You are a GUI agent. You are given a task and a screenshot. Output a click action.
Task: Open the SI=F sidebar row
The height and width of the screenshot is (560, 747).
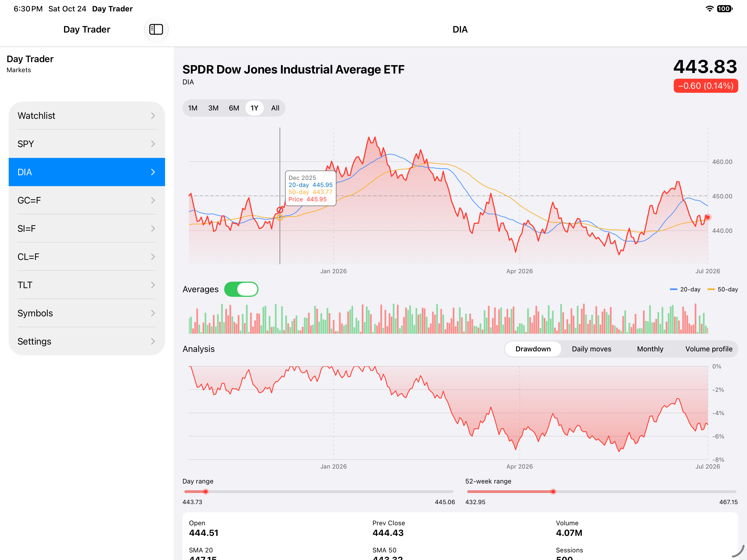click(x=87, y=228)
